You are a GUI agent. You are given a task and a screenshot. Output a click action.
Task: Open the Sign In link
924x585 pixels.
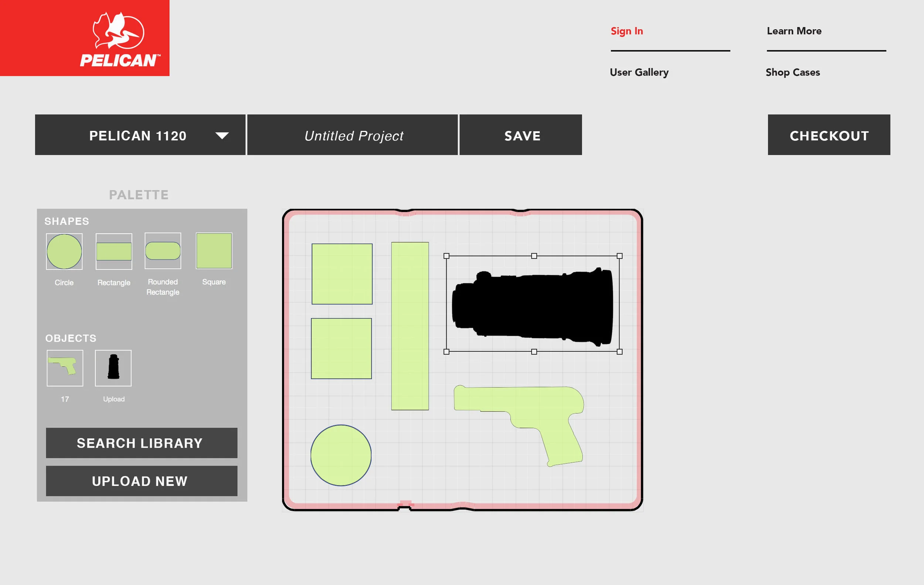(626, 31)
